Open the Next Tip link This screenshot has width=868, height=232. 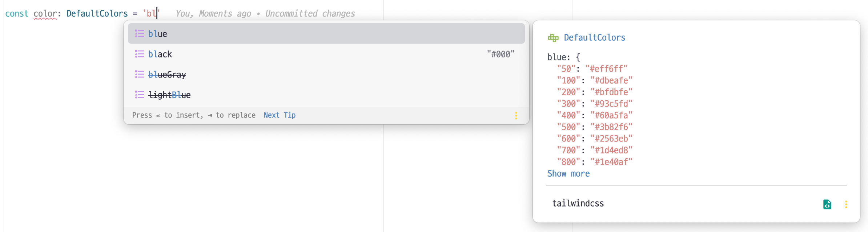coord(279,115)
